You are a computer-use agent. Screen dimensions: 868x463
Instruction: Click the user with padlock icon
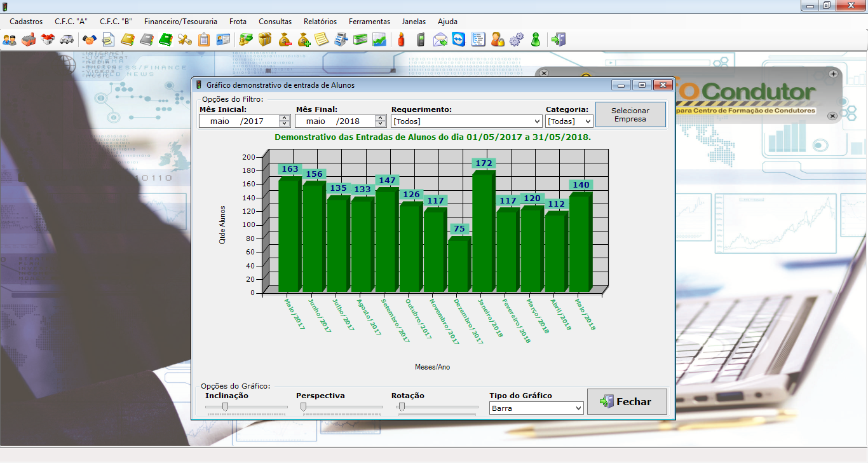(497, 39)
